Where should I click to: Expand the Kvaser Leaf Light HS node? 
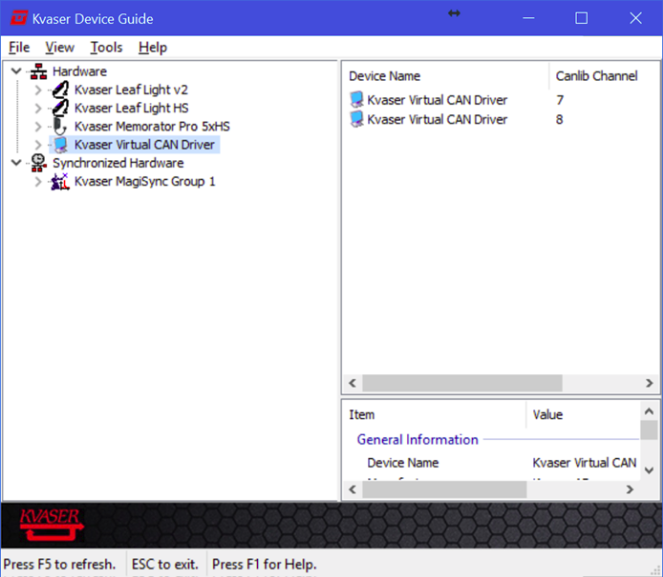click(x=38, y=108)
